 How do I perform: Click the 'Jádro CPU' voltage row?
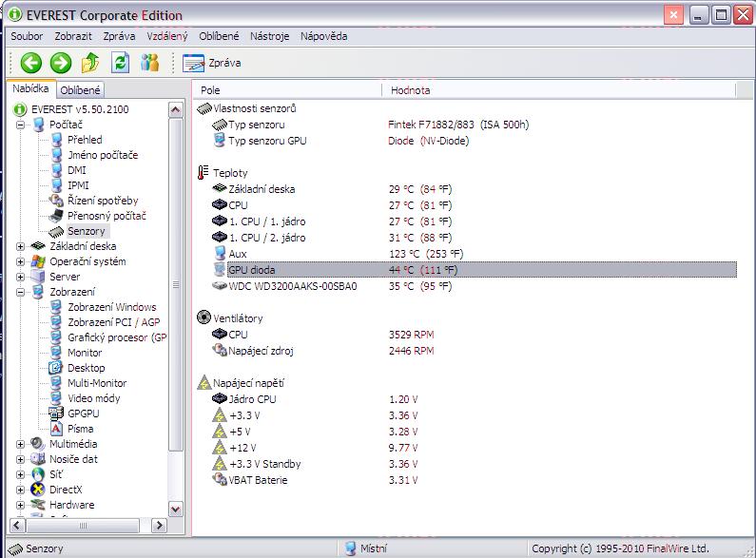tap(475, 399)
